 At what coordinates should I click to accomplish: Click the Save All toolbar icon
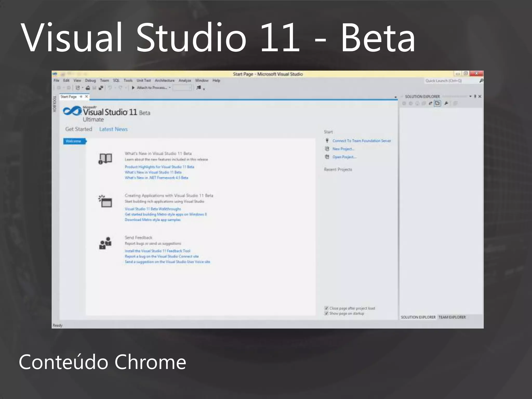click(x=101, y=88)
